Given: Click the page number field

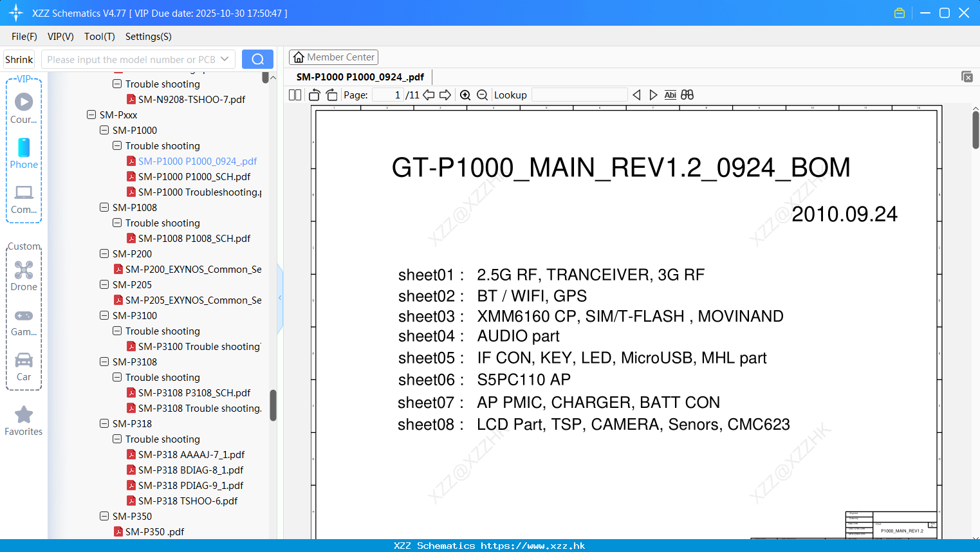Looking at the screenshot, I should pyautogui.click(x=388, y=95).
